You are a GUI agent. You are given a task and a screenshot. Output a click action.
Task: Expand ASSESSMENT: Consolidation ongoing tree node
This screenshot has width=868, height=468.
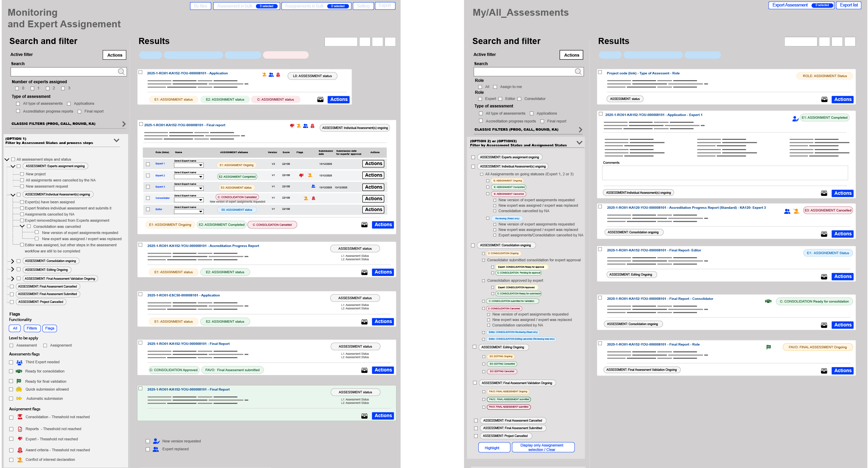pos(12,261)
